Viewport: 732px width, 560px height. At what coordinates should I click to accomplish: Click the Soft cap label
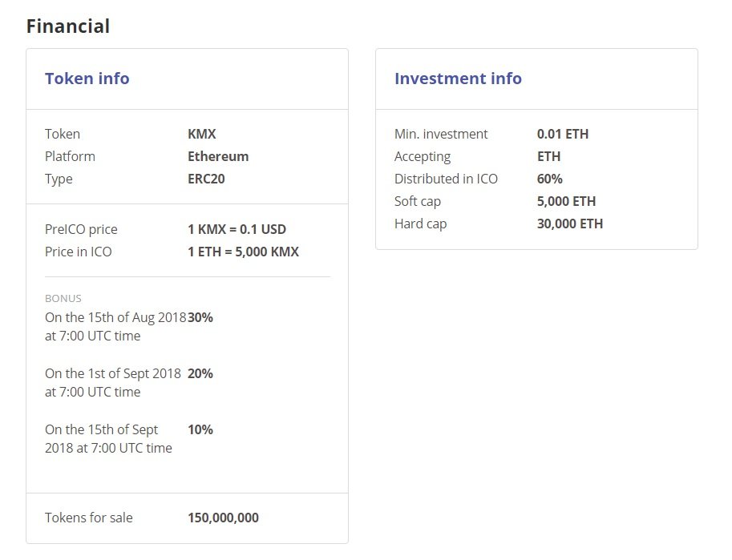[x=418, y=201]
